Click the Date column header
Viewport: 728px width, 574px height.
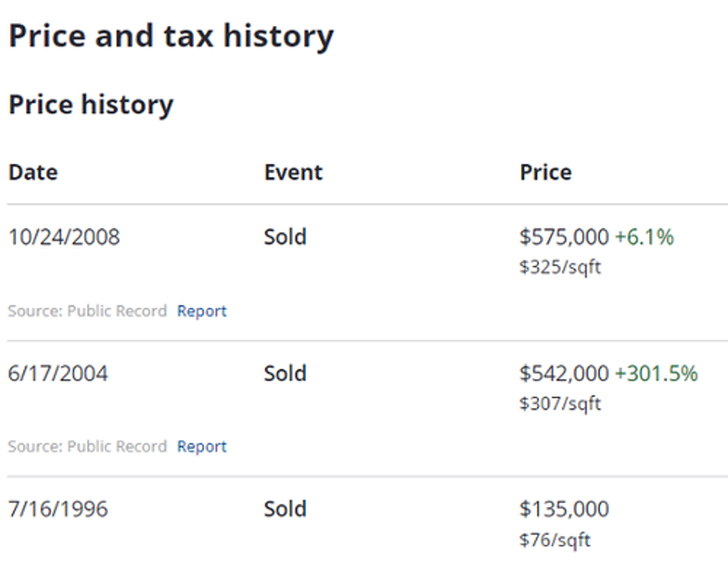coord(33,172)
